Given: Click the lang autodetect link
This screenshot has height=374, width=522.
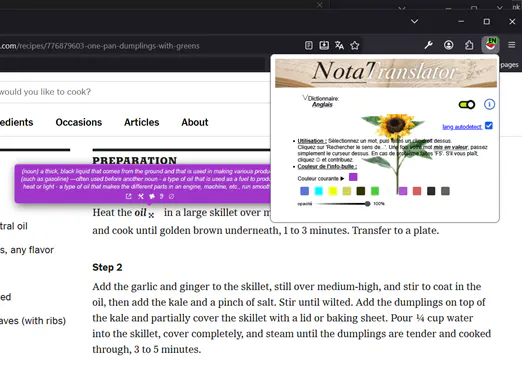Looking at the screenshot, I should tap(462, 127).
